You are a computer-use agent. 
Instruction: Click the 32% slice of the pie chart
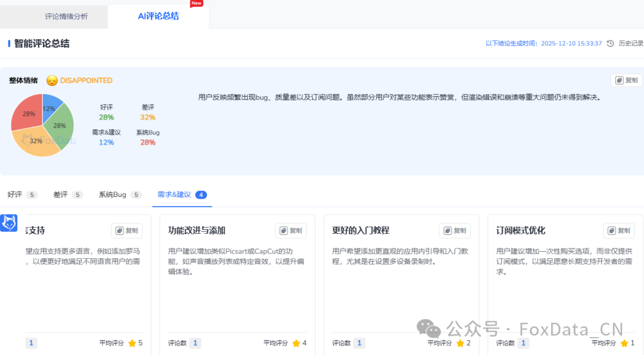click(35, 141)
